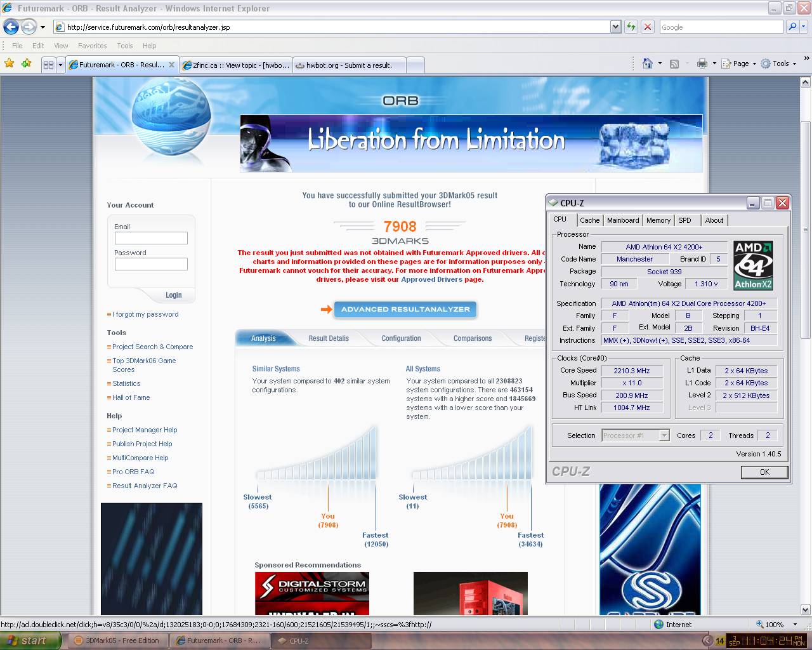Viewport: 812px width, 650px height.
Task: Click OK in the CPU-Z window
Action: [x=764, y=472]
